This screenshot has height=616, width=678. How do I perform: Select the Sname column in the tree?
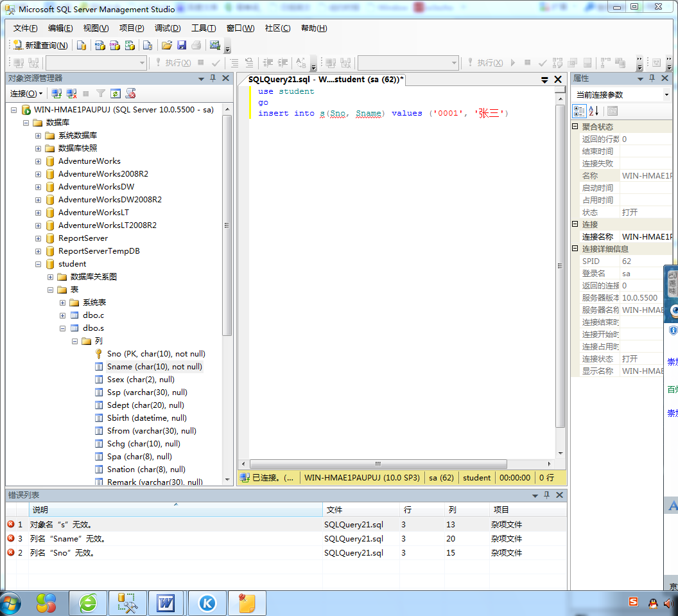point(155,367)
